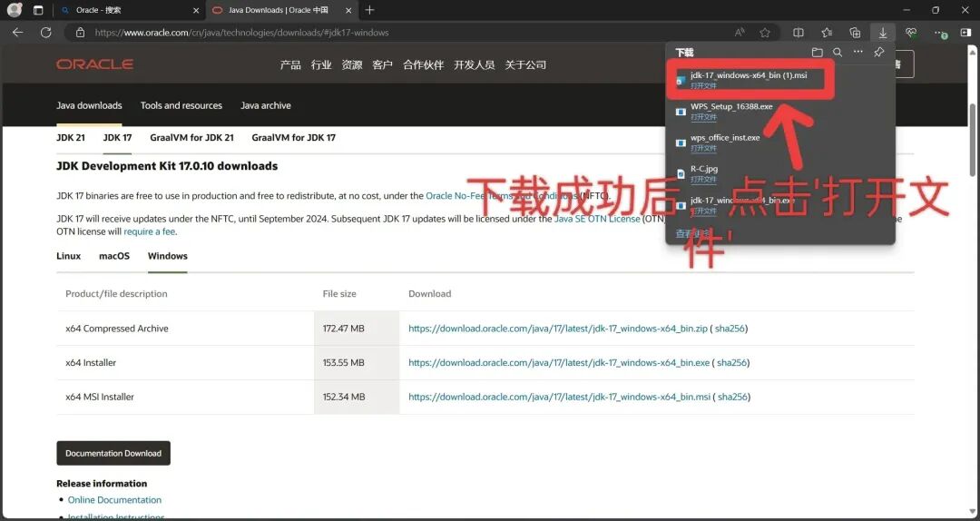Image resolution: width=980 pixels, height=521 pixels.
Task: Click the jdk-17_windows-x64_bin (1).msi file icon
Action: 681,80
